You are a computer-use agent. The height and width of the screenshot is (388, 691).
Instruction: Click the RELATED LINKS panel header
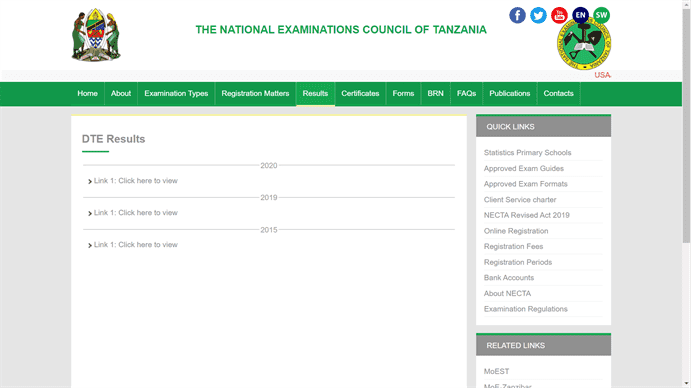click(543, 345)
